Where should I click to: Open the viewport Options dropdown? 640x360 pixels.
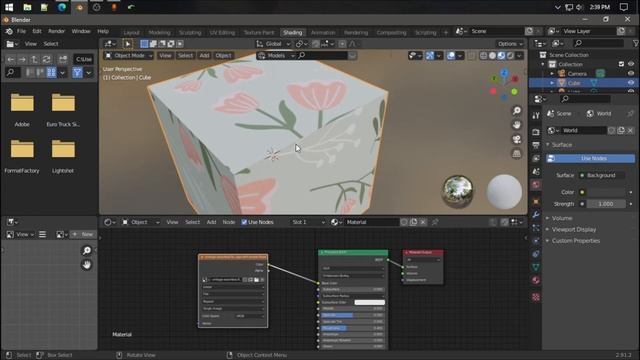(510, 44)
